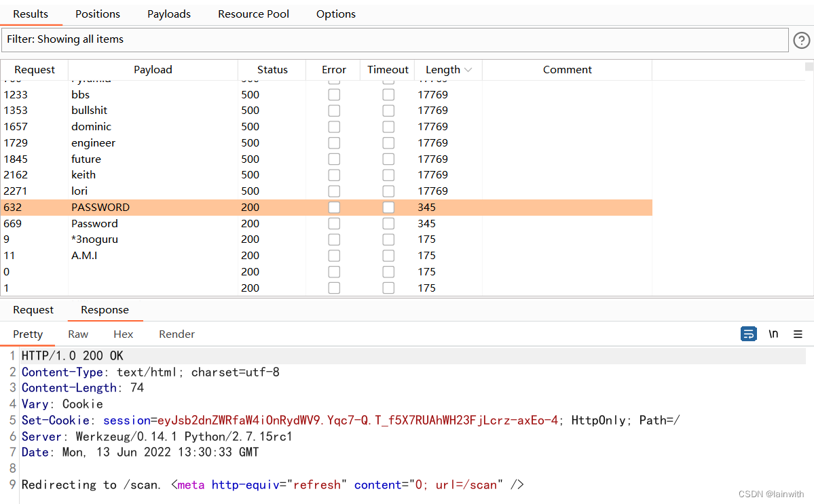Tick the Error checkbox for keith row

tap(334, 175)
